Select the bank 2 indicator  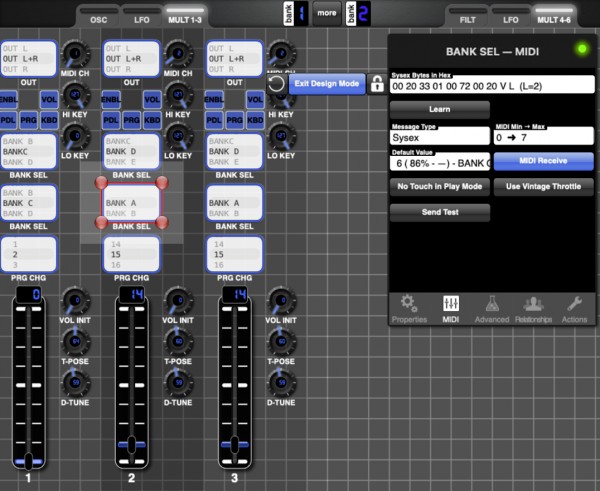[x=358, y=14]
